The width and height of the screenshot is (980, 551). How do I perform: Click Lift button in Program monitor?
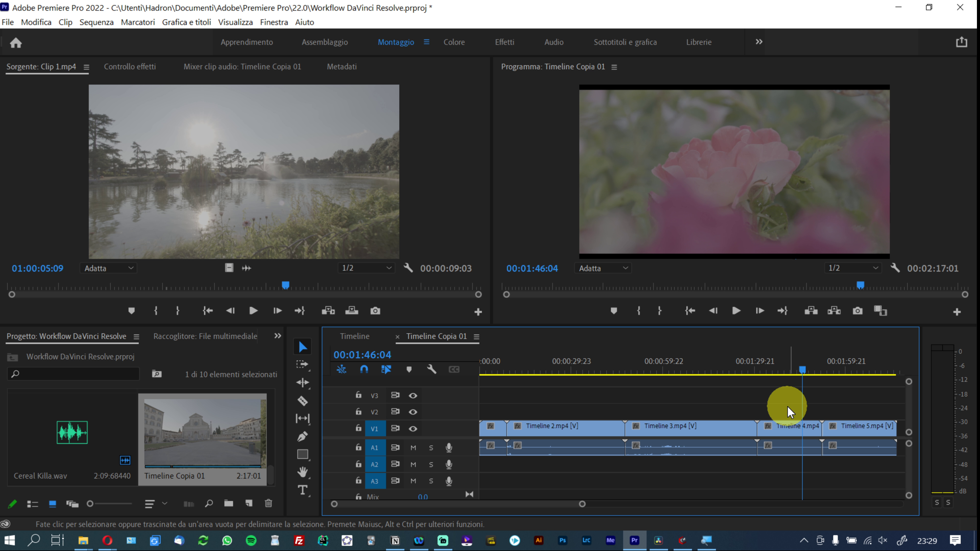(811, 311)
